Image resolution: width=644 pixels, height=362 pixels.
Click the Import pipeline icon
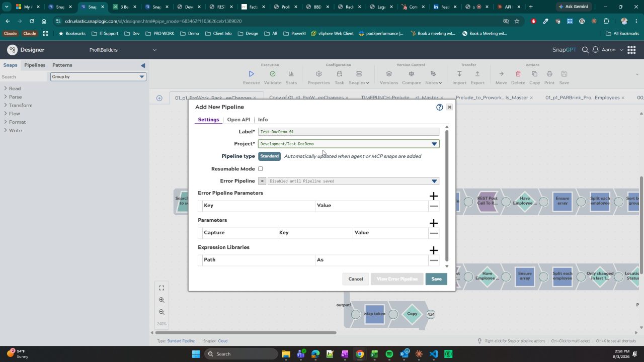pyautogui.click(x=459, y=74)
